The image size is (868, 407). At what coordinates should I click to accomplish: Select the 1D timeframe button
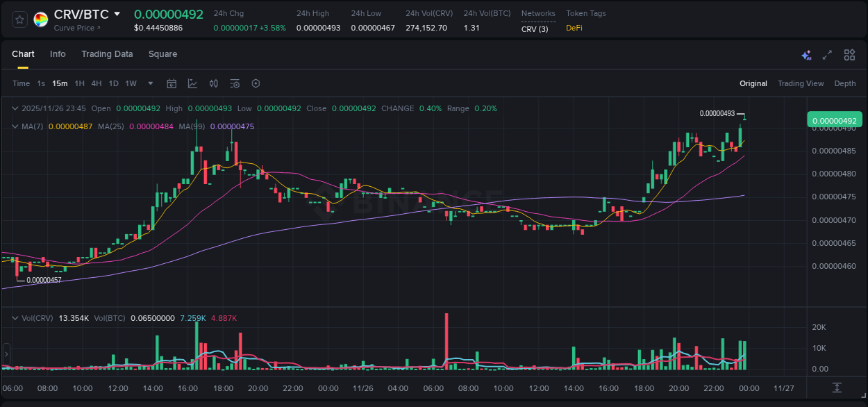click(x=113, y=83)
